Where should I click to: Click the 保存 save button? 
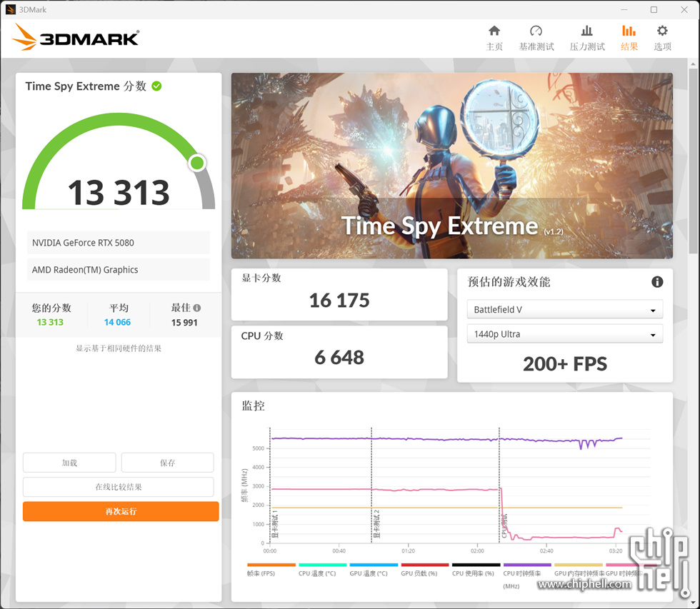(x=167, y=463)
